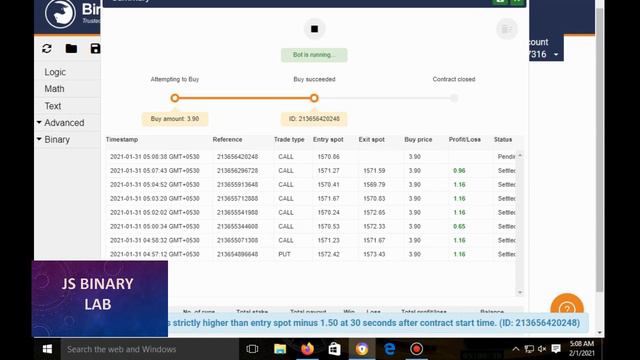640x360 pixels.
Task: Click the PUT trade type cell
Action: (x=284, y=254)
